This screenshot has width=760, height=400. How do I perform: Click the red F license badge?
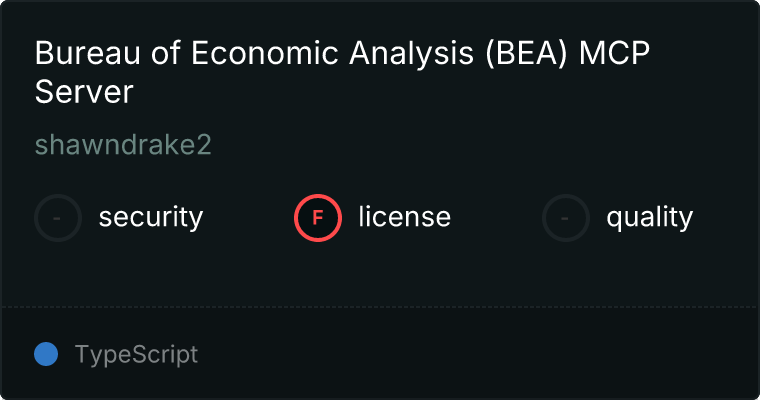tap(318, 217)
